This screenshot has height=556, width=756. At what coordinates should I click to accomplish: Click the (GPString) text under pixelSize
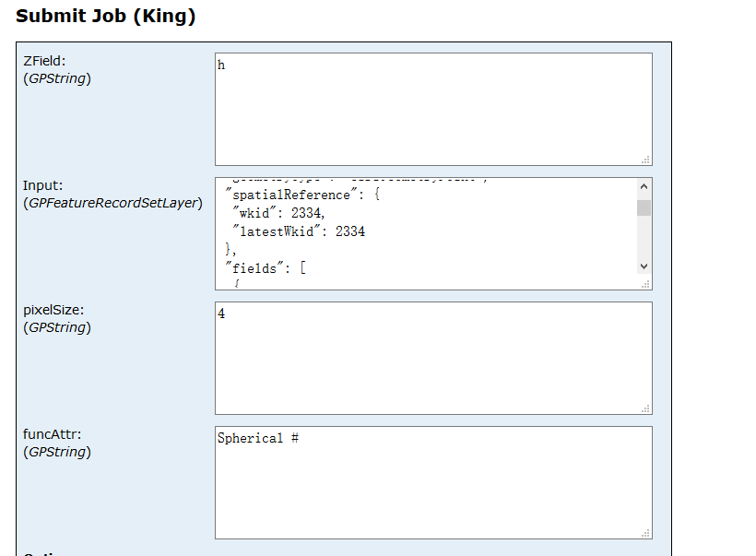pyautogui.click(x=57, y=327)
